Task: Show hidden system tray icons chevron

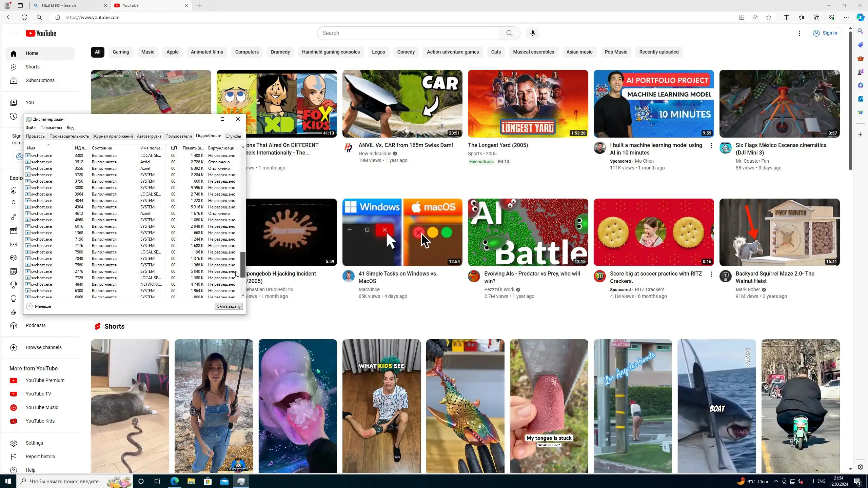Action: [776, 481]
